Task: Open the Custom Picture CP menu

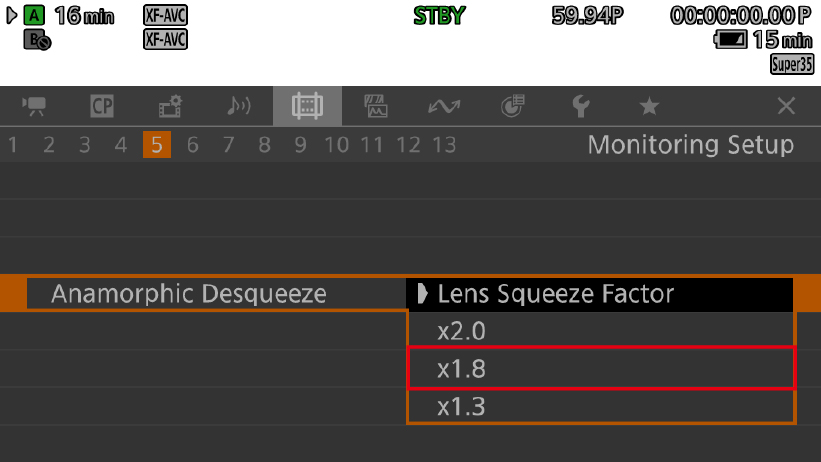Action: click(x=102, y=106)
